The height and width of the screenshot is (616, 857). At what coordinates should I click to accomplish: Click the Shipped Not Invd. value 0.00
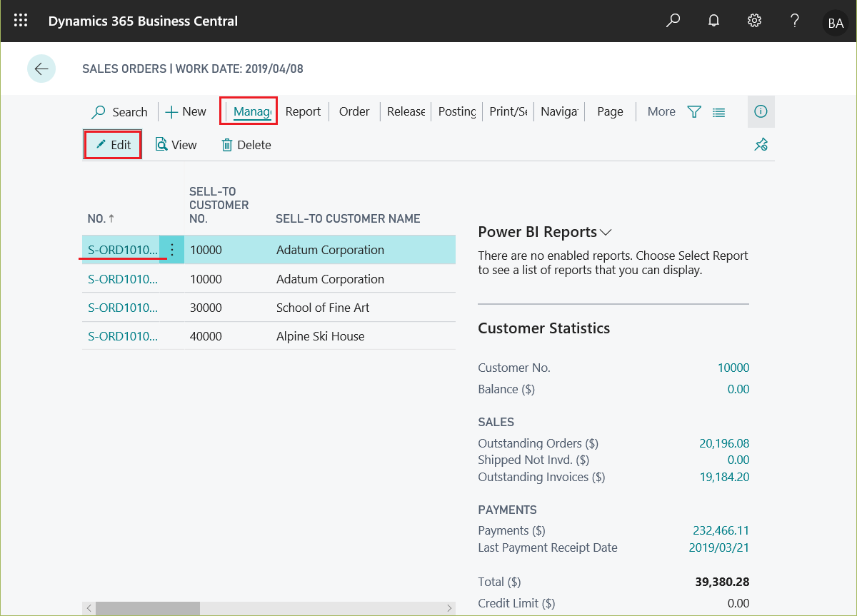[x=738, y=460]
